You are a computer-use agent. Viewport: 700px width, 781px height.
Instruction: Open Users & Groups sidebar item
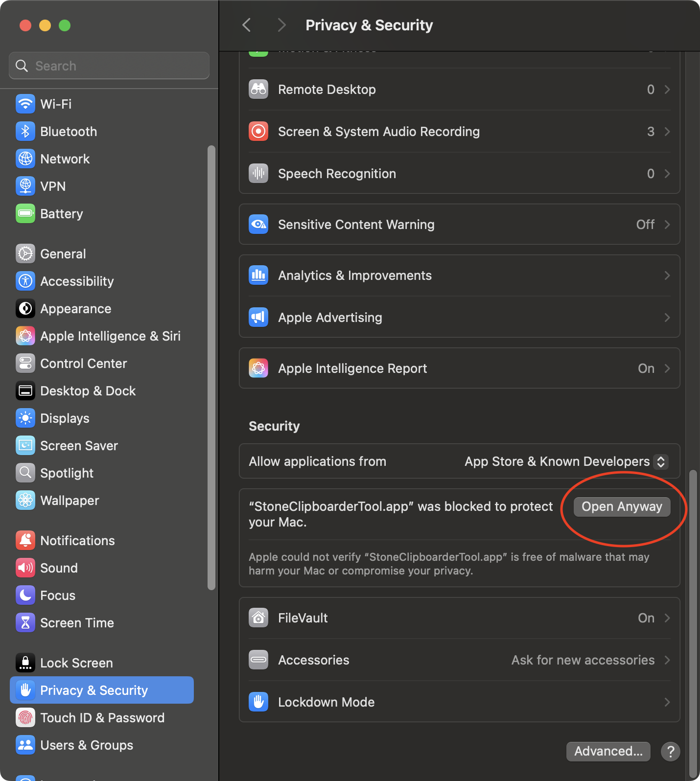tap(102, 745)
